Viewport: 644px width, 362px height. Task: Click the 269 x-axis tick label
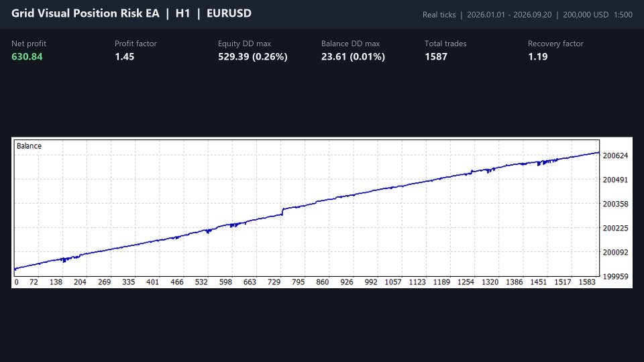[105, 282]
